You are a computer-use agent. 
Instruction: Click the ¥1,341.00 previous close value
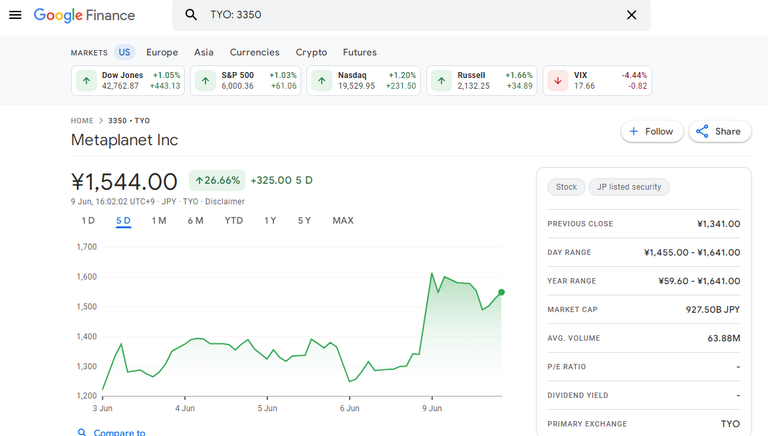pyautogui.click(x=719, y=224)
